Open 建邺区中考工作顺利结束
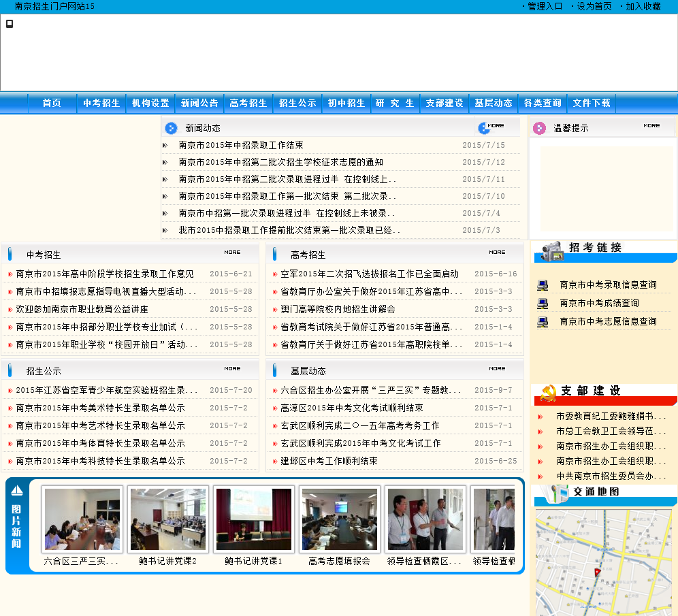Image resolution: width=678 pixels, height=616 pixels. pos(329,461)
